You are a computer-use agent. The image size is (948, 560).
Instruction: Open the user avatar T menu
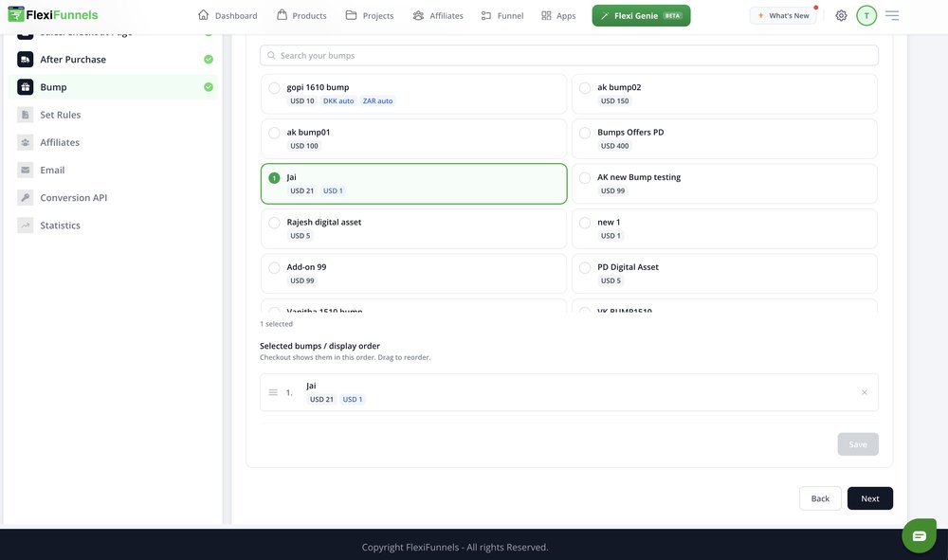pos(866,16)
